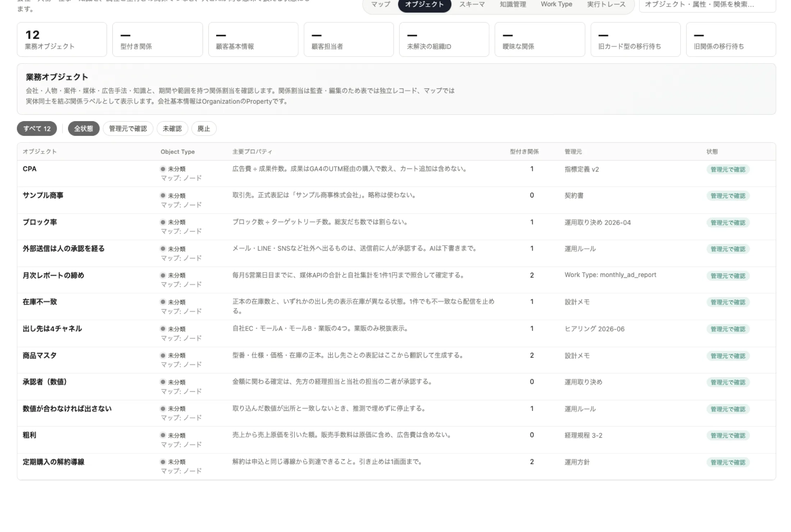The image size is (791, 532).
Task: Select the オブジェクト tab
Action: [424, 4]
